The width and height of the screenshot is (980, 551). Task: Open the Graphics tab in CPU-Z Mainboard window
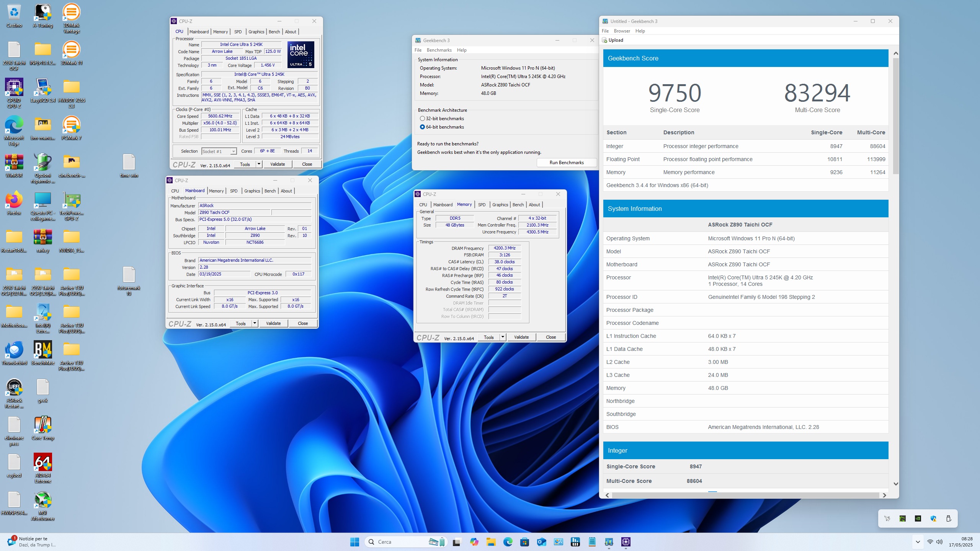252,191
